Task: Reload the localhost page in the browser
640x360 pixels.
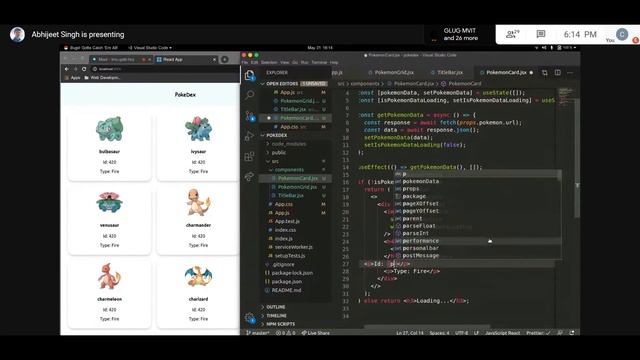Action: 84,69
